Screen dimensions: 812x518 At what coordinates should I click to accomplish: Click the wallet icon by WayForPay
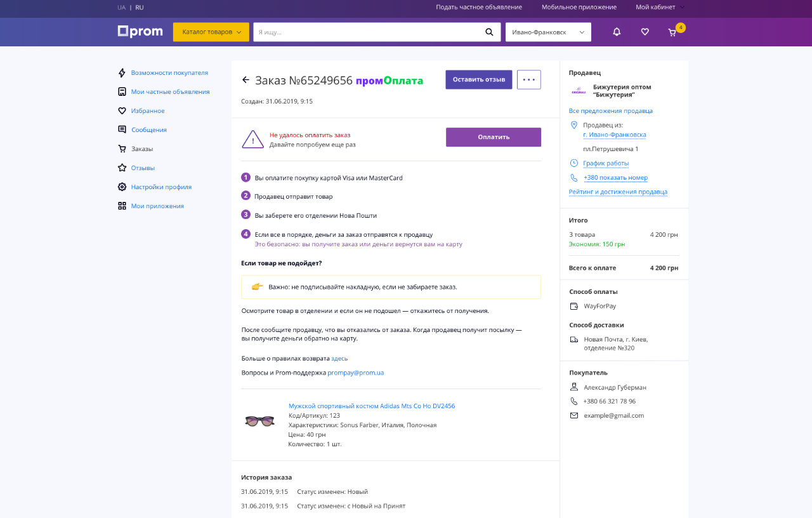point(574,306)
